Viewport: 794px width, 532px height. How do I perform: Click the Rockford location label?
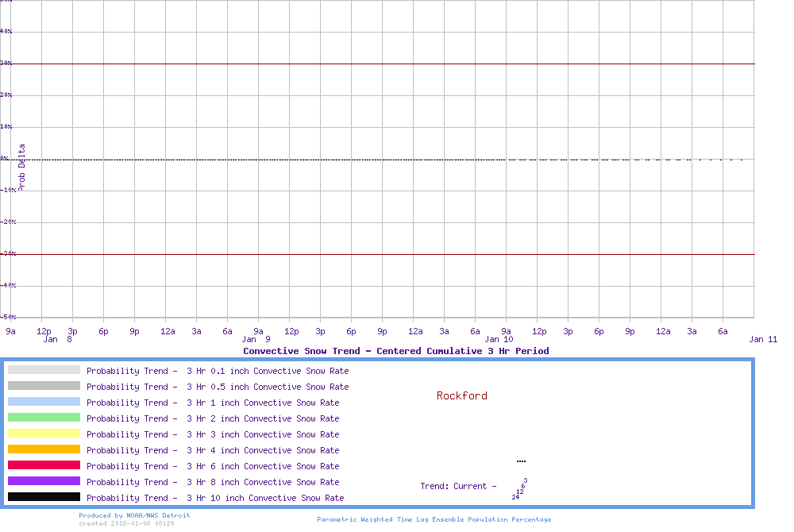coord(461,395)
